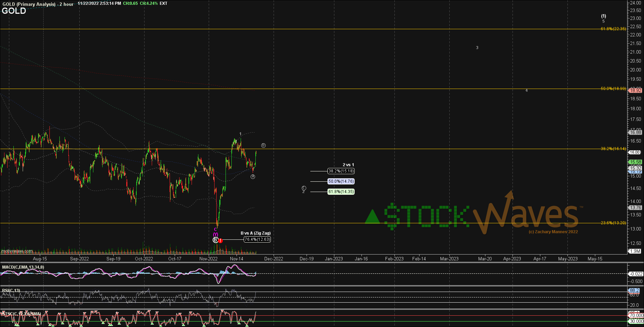Click the StockWaves green triangle logo
The height and width of the screenshot is (327, 644).
372,217
